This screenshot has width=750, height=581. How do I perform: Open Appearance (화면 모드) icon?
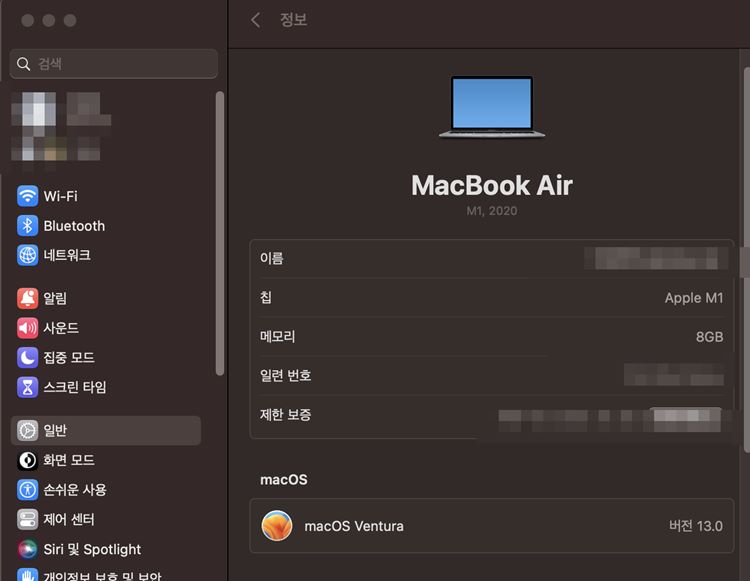coord(27,460)
